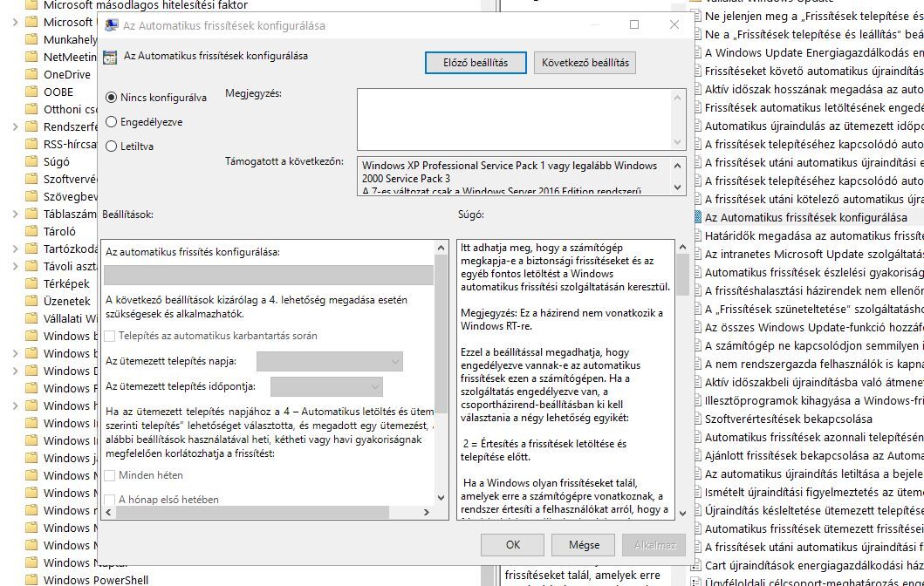
Task: Toggle A hónap első hetében checkbox
Action: tap(110, 500)
